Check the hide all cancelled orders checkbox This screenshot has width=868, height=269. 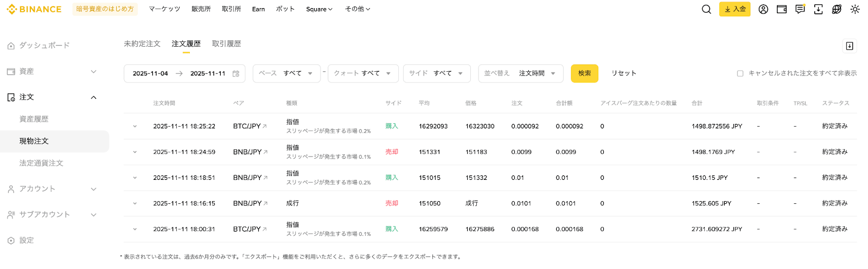tap(740, 73)
